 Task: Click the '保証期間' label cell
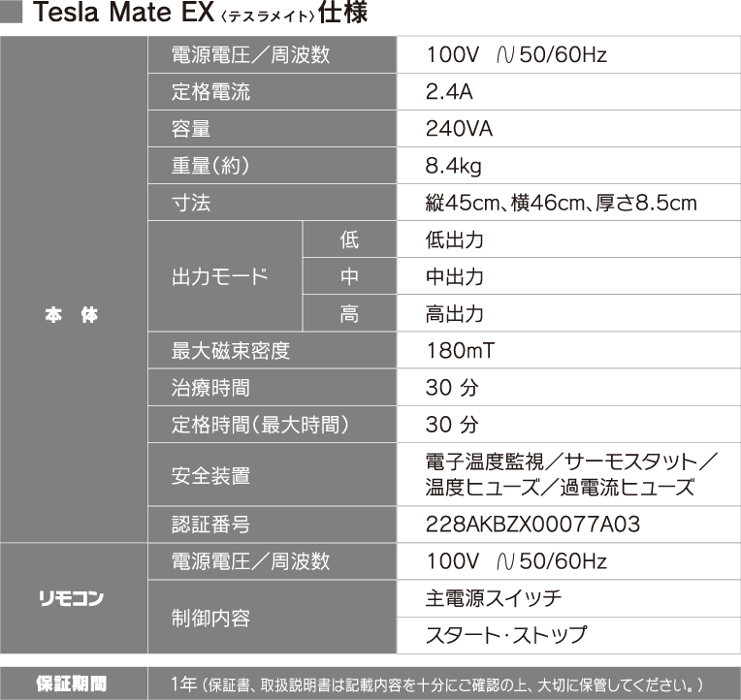[x=74, y=684]
